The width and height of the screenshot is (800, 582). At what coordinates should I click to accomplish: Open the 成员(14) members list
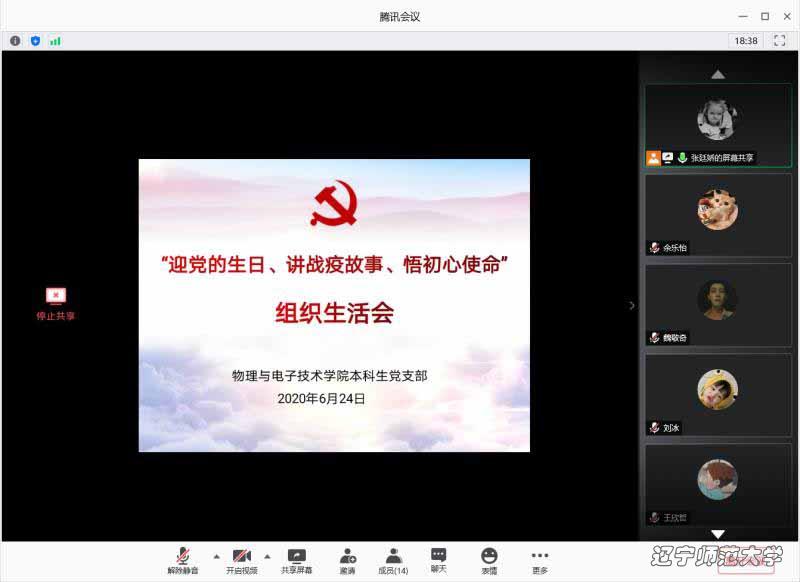(393, 559)
